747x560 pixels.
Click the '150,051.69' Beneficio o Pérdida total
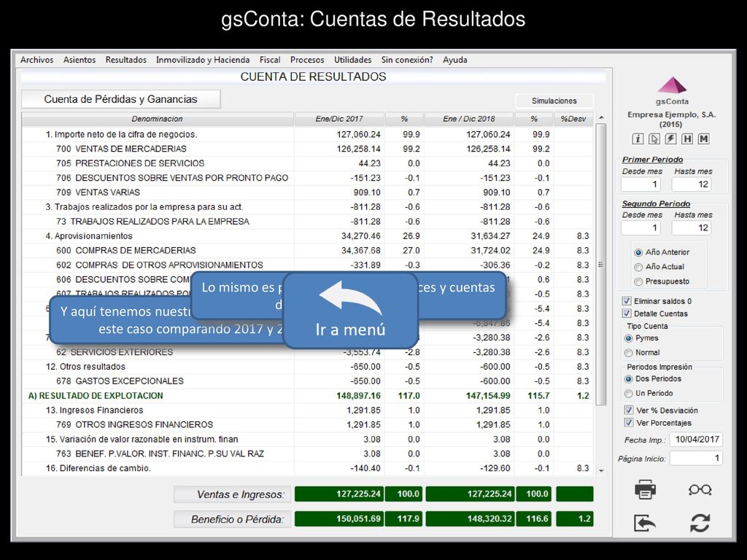click(339, 518)
